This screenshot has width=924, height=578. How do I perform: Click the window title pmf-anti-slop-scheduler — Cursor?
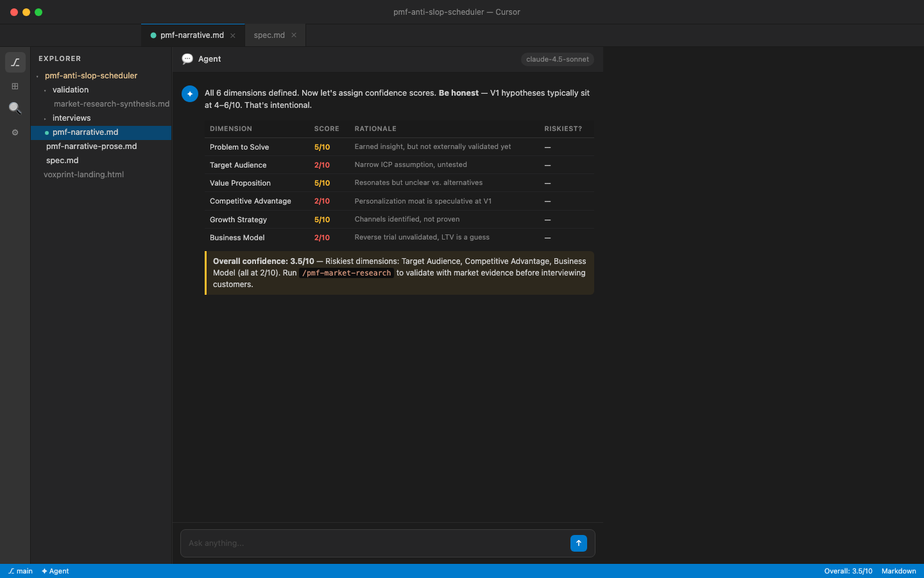click(457, 12)
